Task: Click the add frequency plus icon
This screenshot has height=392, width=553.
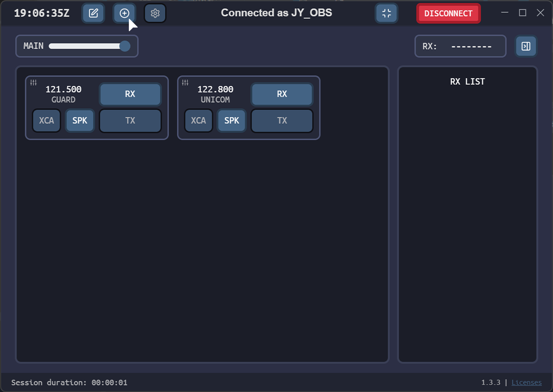Action: tap(124, 13)
